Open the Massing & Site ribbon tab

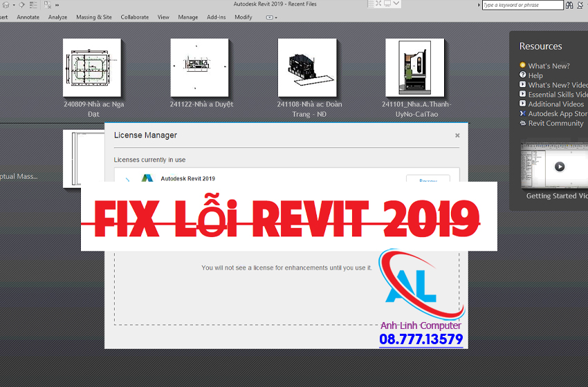pyautogui.click(x=93, y=17)
